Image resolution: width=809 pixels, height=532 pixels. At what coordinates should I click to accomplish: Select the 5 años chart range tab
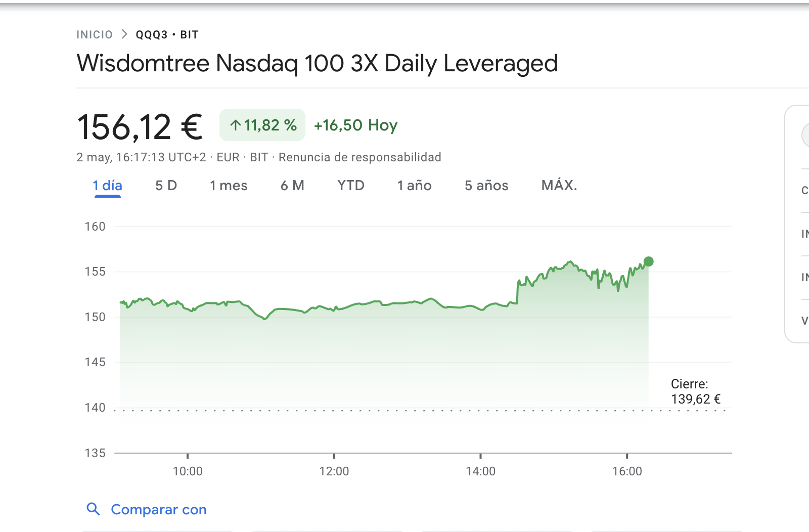[486, 186]
